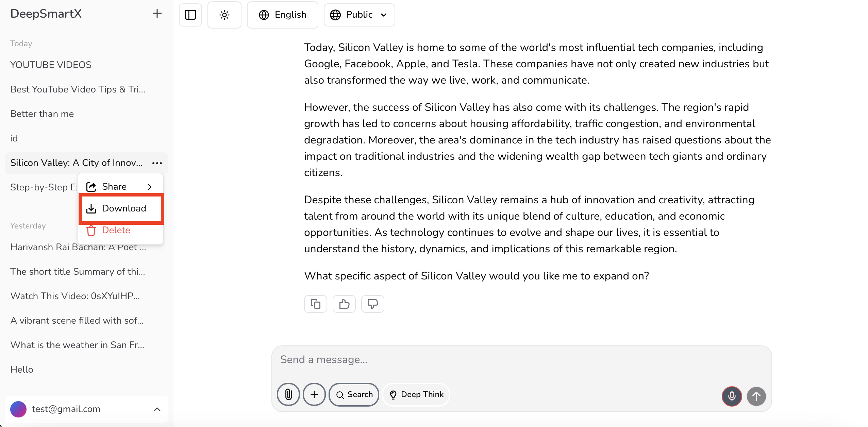This screenshot has height=427, width=868.
Task: Choose Delete in the context menu
Action: 116,230
